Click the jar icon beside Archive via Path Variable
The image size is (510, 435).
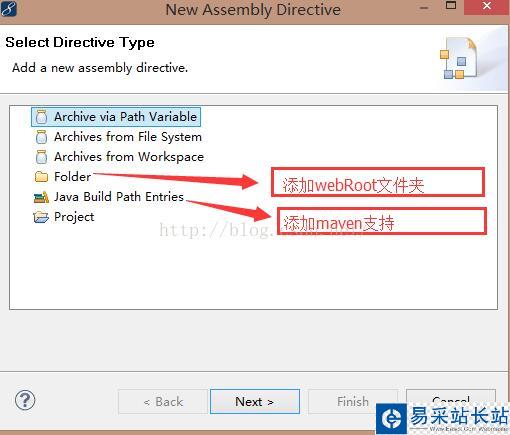point(41,117)
